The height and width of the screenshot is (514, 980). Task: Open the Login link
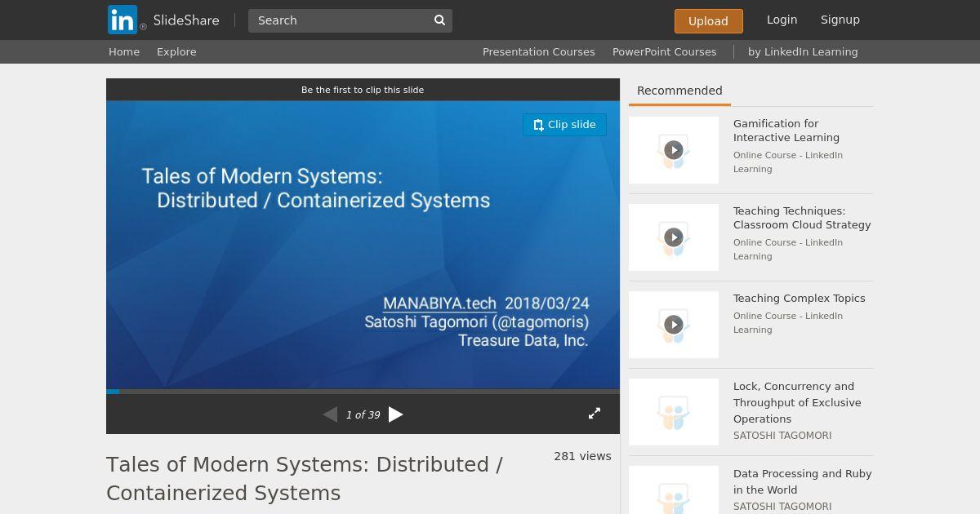pyautogui.click(x=782, y=20)
